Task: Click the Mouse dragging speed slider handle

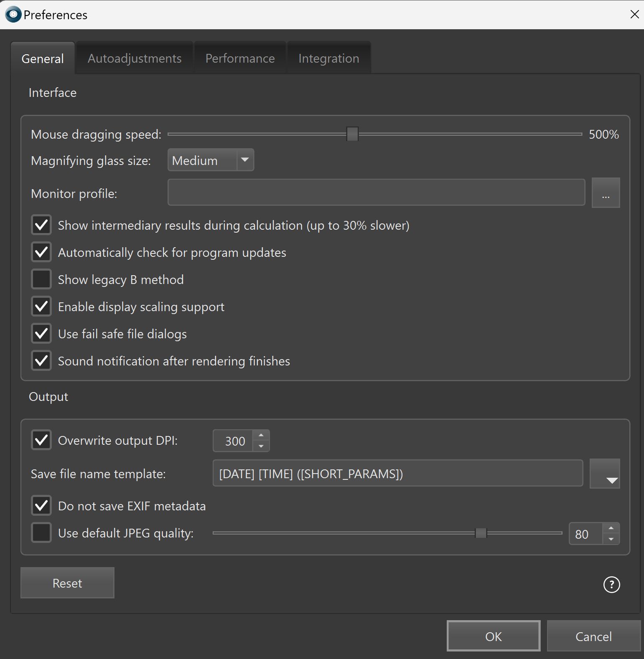Action: point(352,134)
